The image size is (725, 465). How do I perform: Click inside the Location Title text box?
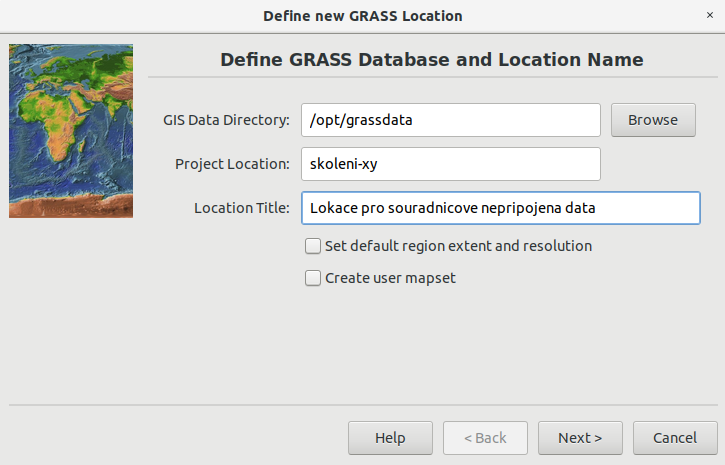[501, 208]
